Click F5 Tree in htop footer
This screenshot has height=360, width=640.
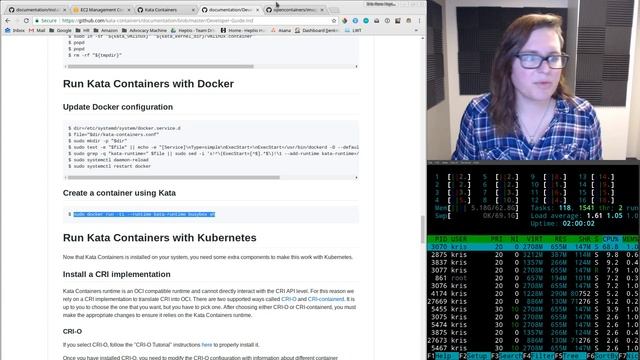tap(570, 356)
